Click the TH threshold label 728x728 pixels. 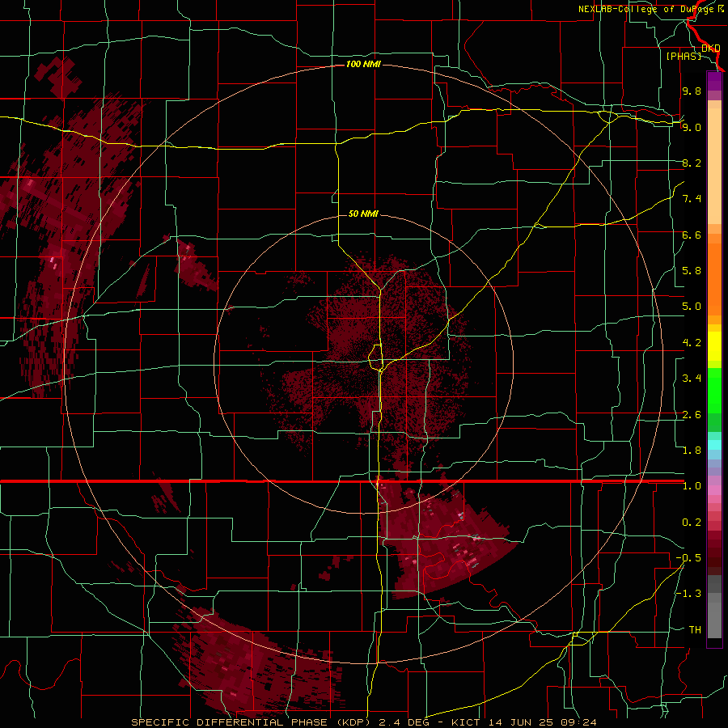pyautogui.click(x=695, y=630)
